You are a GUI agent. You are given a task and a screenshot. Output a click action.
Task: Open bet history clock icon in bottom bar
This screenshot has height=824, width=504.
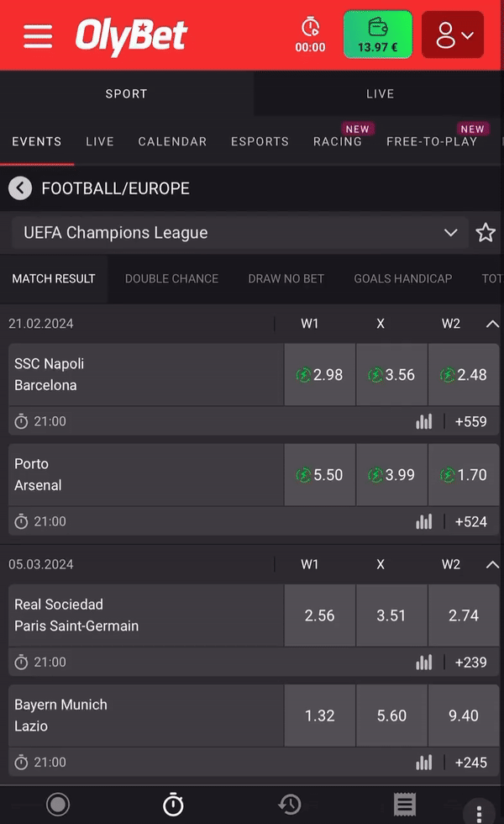click(290, 805)
